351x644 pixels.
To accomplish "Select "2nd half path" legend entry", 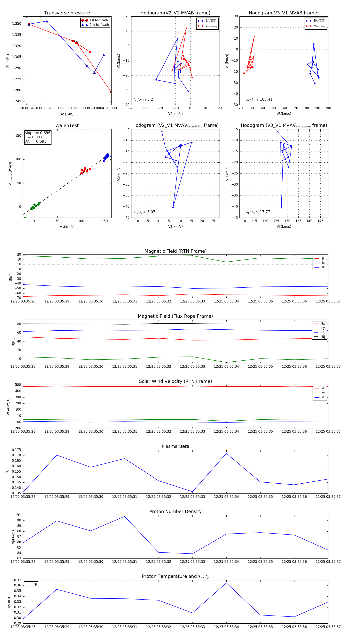I will tap(99, 25).
